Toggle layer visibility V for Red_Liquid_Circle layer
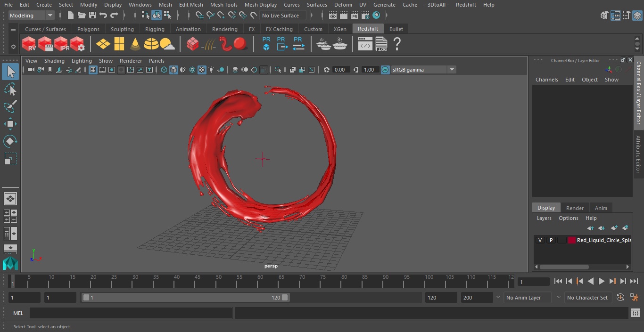Viewport: 644px width, 332px height. click(x=540, y=240)
